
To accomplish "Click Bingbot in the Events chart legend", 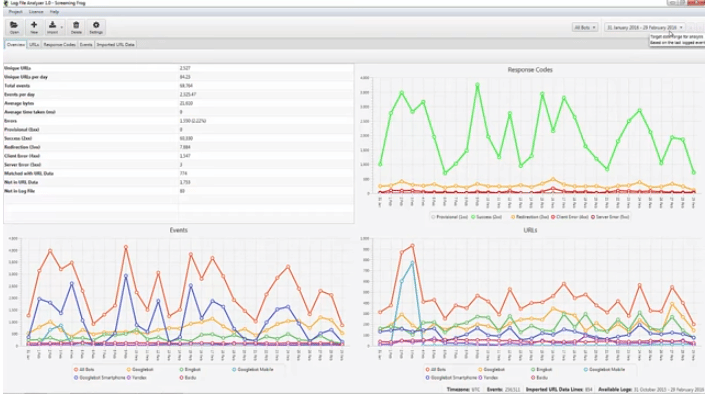I will pyautogui.click(x=190, y=369).
